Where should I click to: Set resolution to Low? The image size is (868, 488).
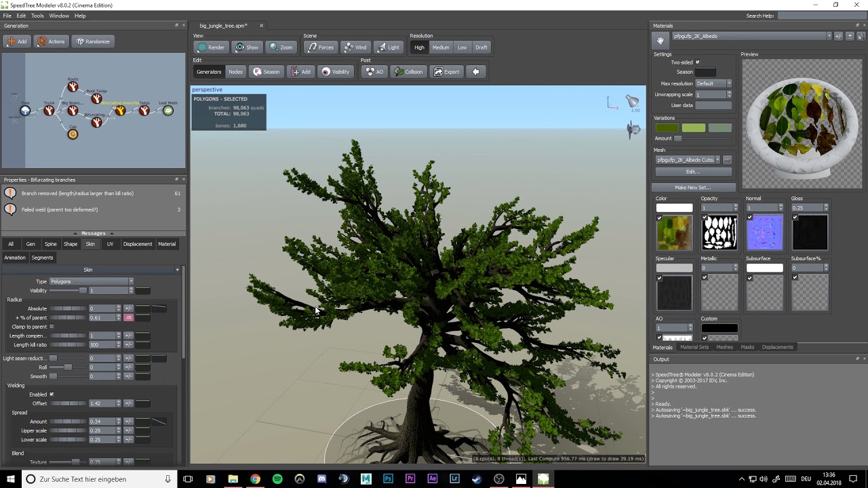click(x=462, y=47)
